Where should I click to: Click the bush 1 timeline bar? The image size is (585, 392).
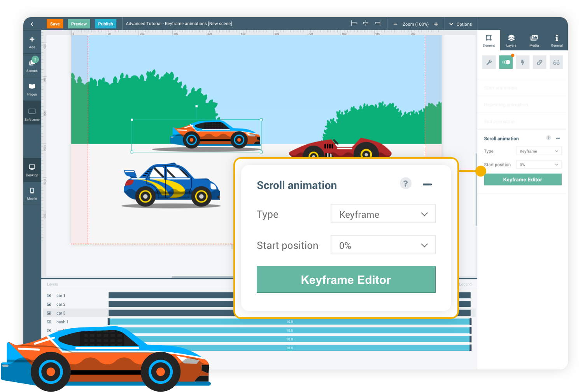(289, 322)
